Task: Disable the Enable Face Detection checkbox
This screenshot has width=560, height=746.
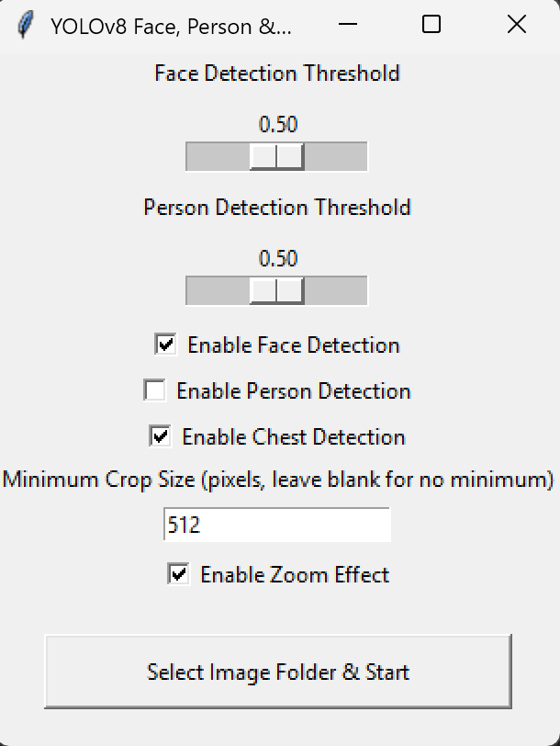Action: point(166,345)
